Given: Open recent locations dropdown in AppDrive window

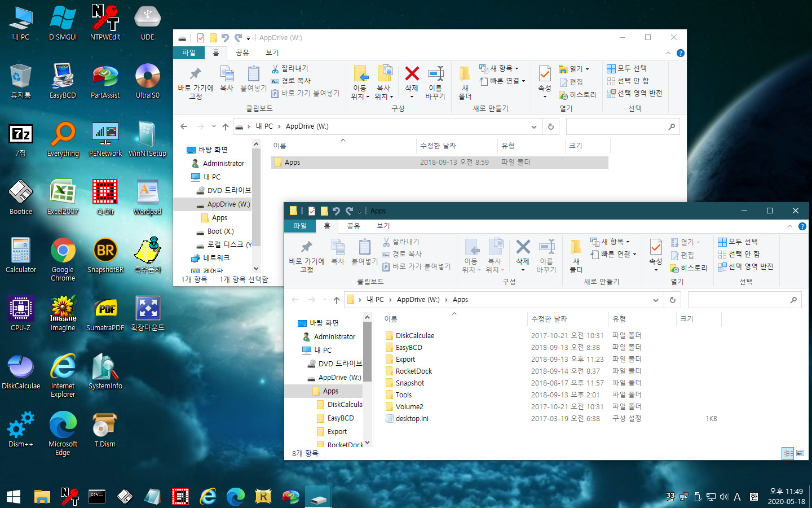Looking at the screenshot, I should tap(214, 126).
